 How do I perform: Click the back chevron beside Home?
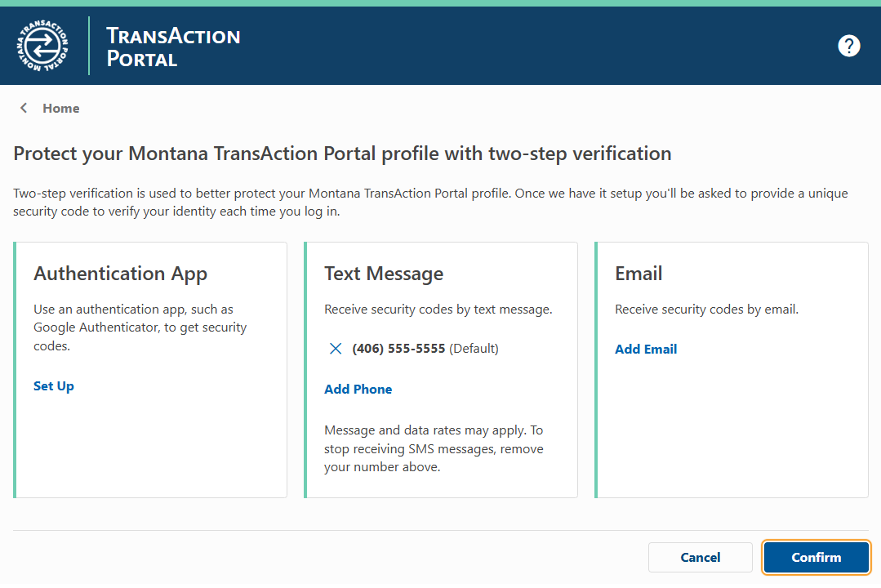24,108
